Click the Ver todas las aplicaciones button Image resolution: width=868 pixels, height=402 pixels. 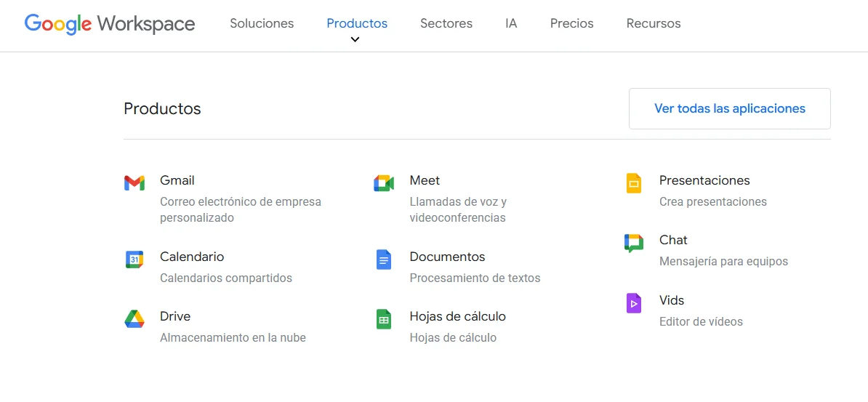click(x=729, y=109)
